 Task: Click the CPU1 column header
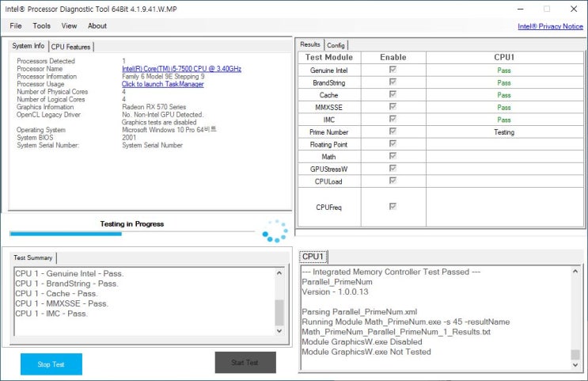[504, 58]
